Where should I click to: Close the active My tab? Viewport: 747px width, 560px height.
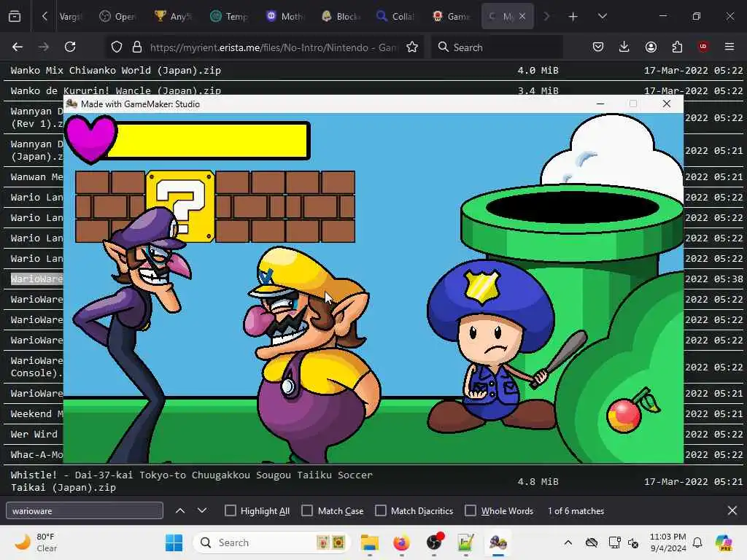pyautogui.click(x=522, y=16)
